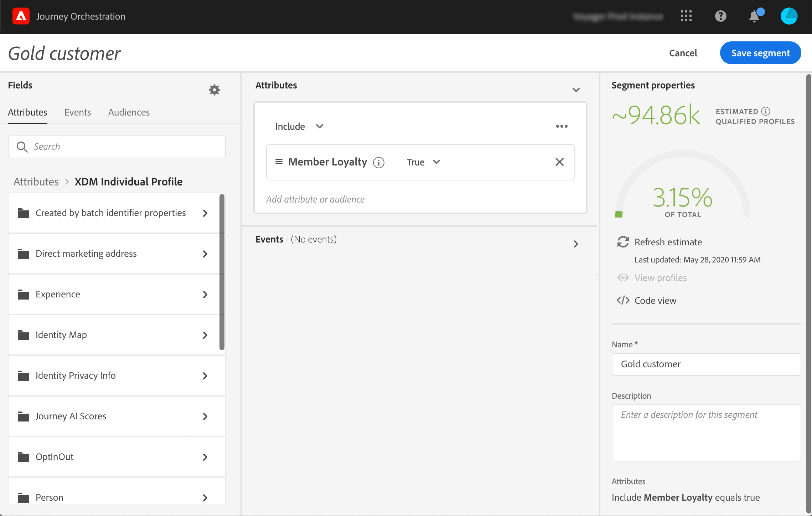Image resolution: width=812 pixels, height=516 pixels.
Task: Open the Include container options ellipsis
Action: [x=562, y=126]
